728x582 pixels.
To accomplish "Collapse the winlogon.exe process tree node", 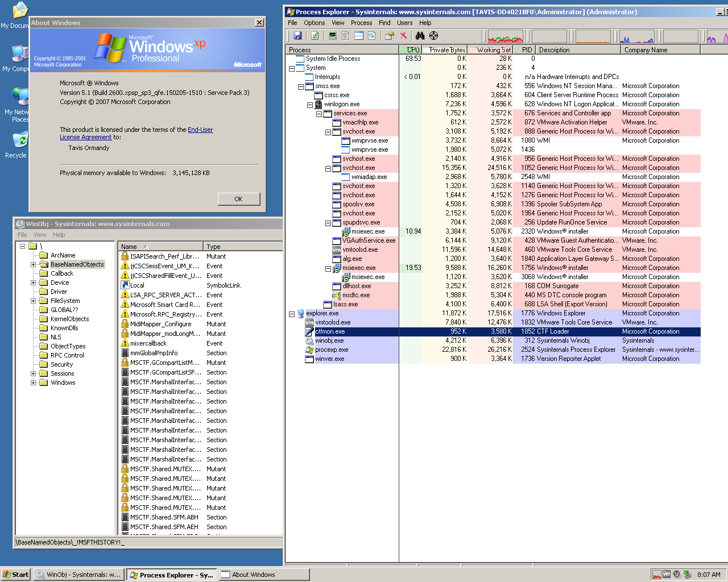I will (310, 105).
